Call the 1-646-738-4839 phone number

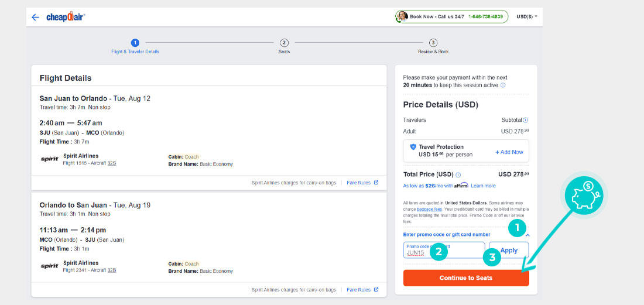point(485,17)
